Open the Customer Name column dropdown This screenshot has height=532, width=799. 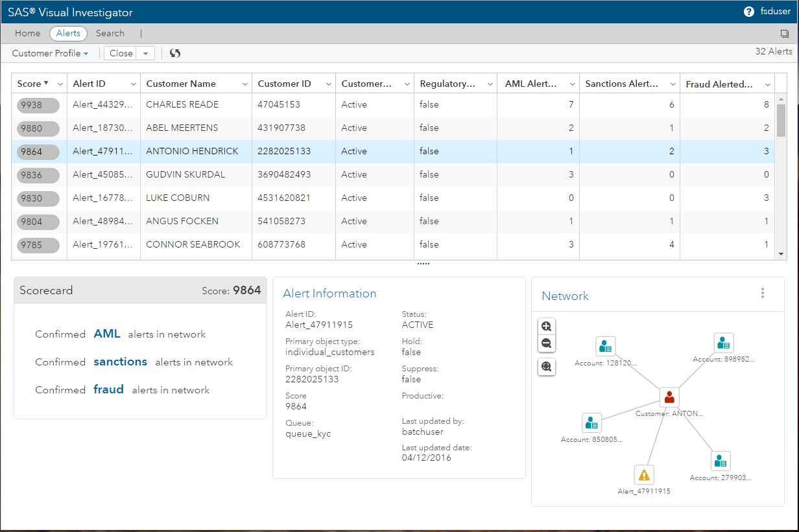[x=245, y=84]
